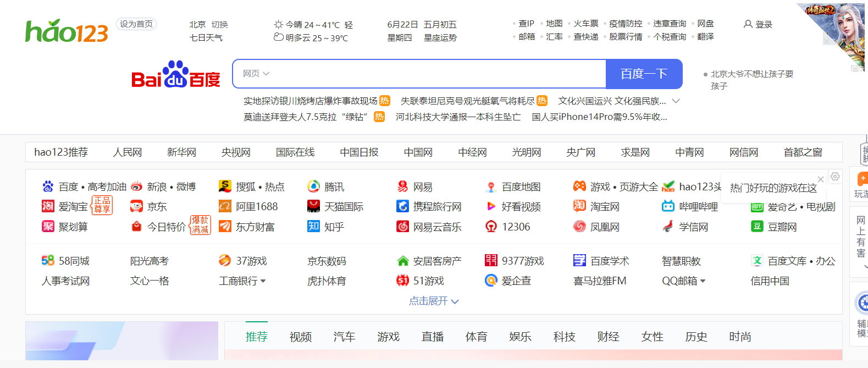Click the 12306 railway icon

click(491, 226)
